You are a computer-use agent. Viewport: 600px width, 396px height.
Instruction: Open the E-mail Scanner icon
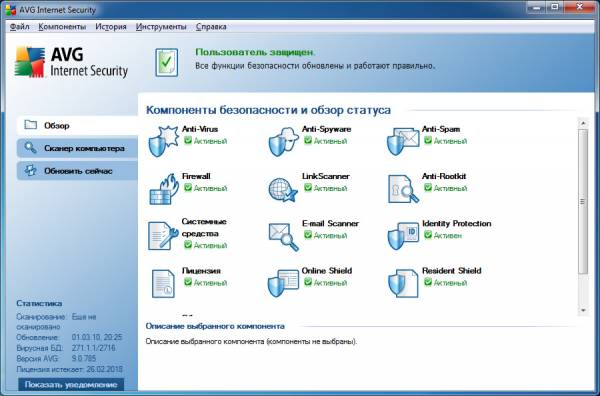pyautogui.click(x=283, y=237)
